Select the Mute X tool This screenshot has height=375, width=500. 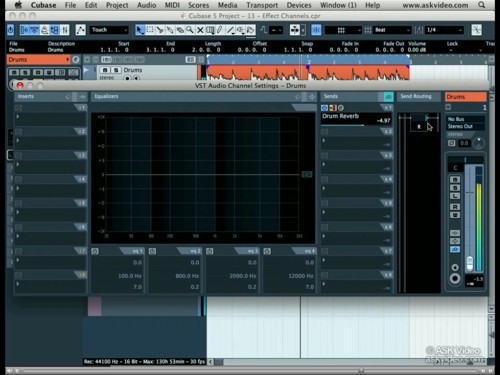200,30
